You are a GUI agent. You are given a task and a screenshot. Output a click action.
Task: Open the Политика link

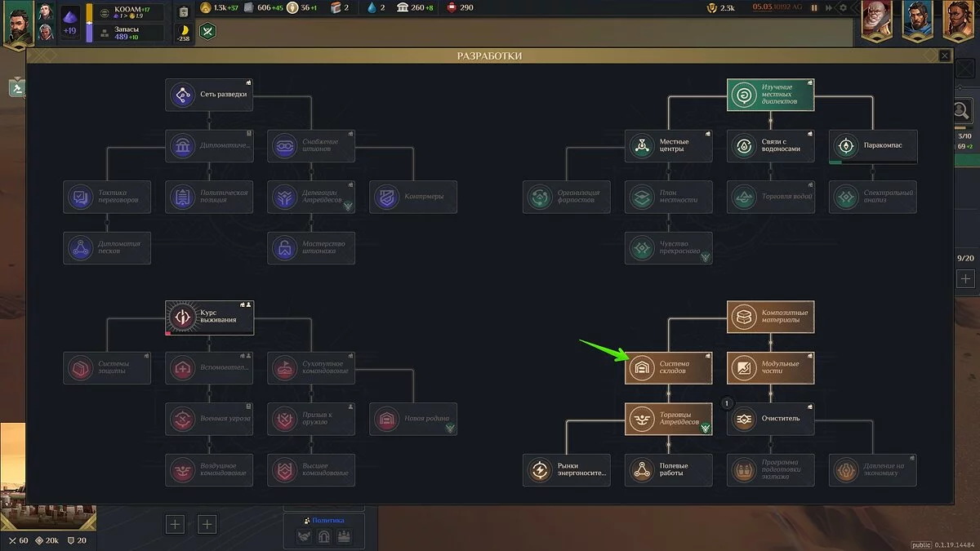[x=327, y=520]
